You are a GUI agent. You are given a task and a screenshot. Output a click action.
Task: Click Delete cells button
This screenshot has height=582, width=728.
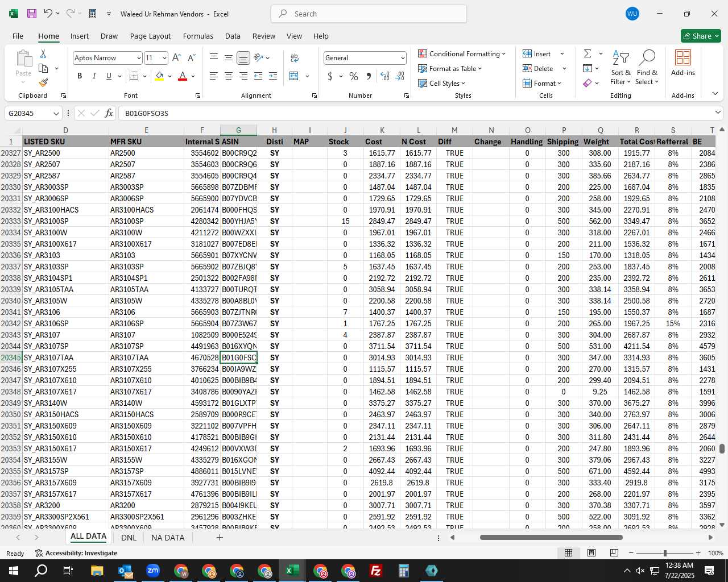[x=538, y=69]
